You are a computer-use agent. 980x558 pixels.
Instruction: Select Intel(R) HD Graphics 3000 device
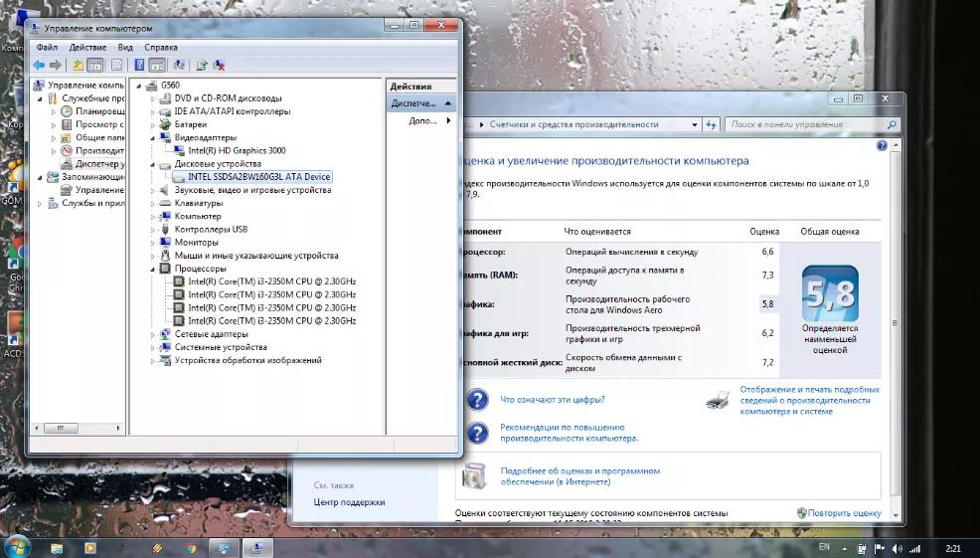237,150
